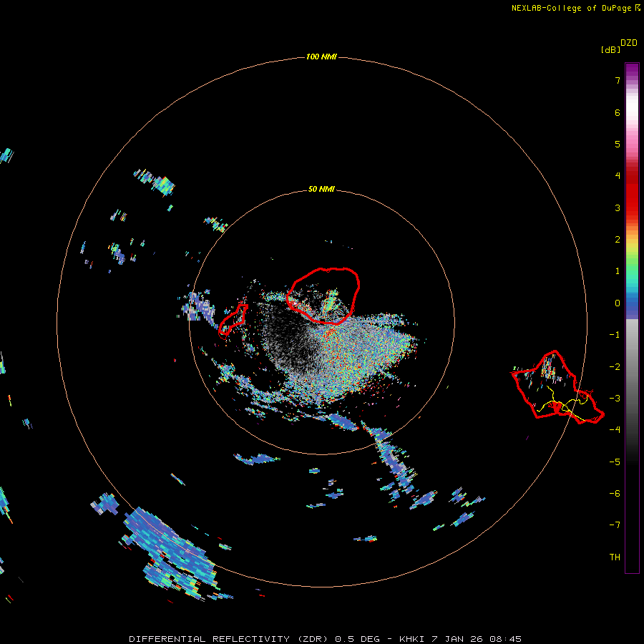Click the DZD product label above the scale

pyautogui.click(x=629, y=43)
